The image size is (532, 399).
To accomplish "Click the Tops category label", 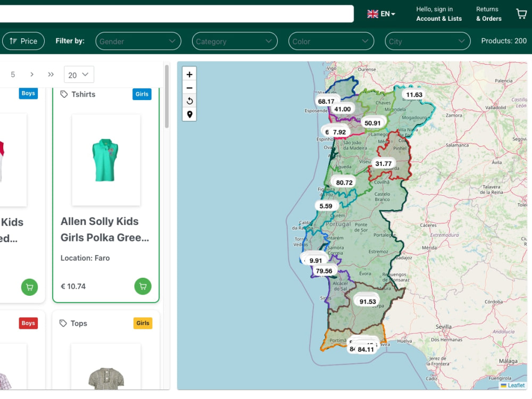I will (x=79, y=323).
